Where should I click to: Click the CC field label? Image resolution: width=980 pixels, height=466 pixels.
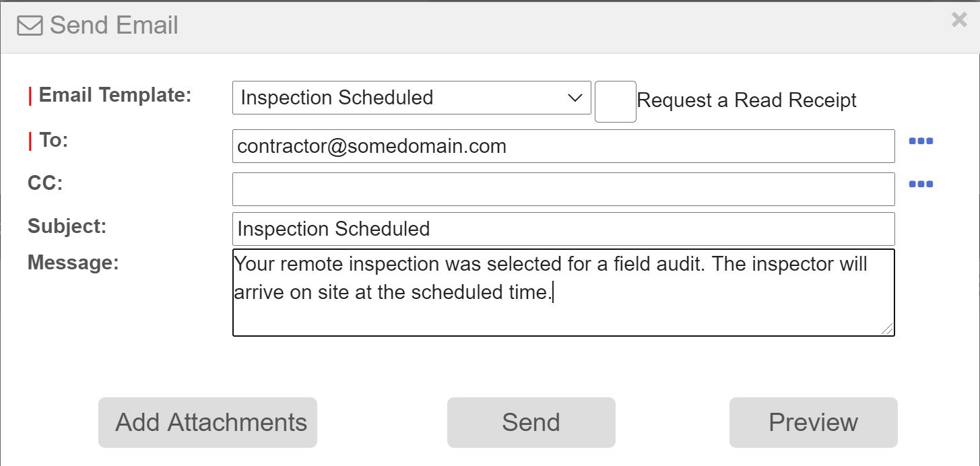44,183
